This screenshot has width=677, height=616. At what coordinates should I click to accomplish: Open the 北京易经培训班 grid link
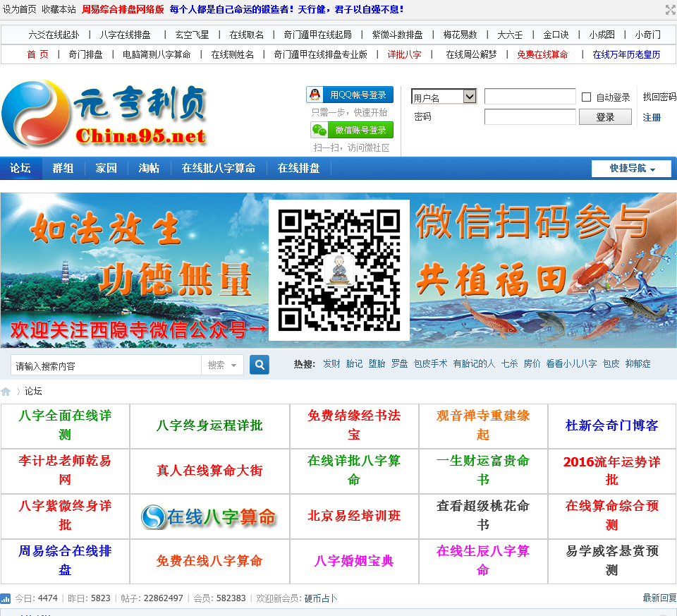click(354, 516)
